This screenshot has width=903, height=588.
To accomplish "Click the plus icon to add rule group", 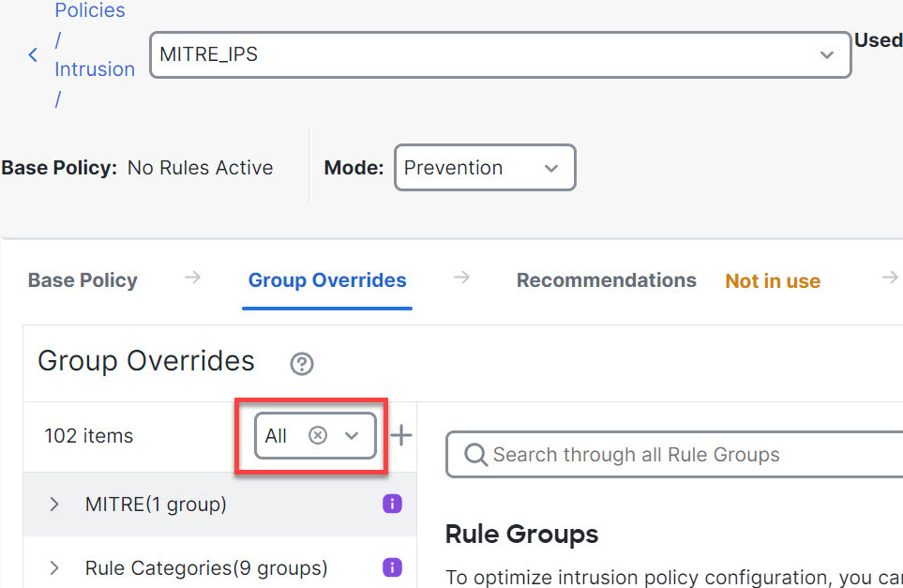I will click(x=401, y=435).
